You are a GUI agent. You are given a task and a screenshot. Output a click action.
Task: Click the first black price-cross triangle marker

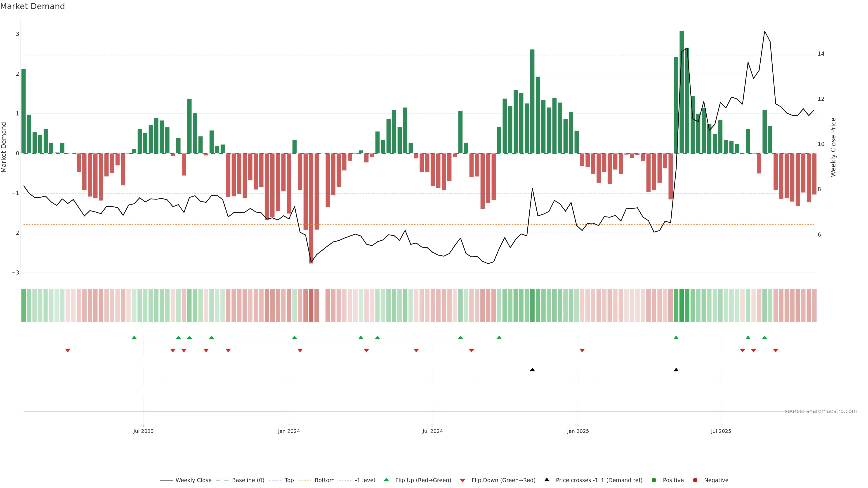tap(532, 370)
